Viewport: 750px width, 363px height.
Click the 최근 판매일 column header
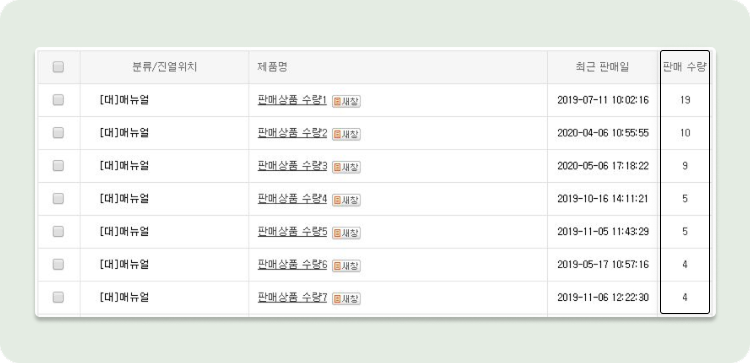[602, 67]
